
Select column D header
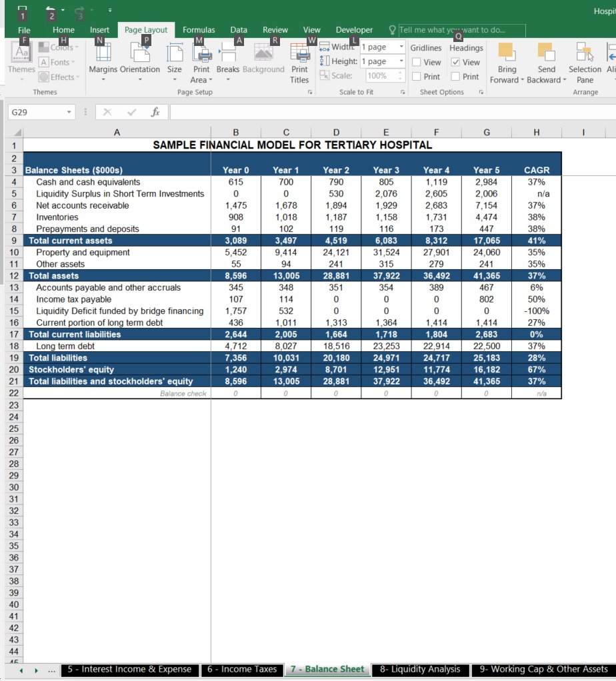coord(336,133)
